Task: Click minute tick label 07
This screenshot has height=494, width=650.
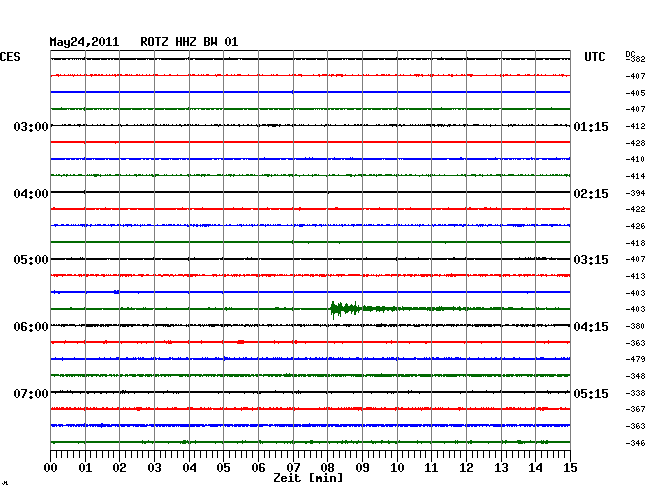Action: (x=293, y=467)
